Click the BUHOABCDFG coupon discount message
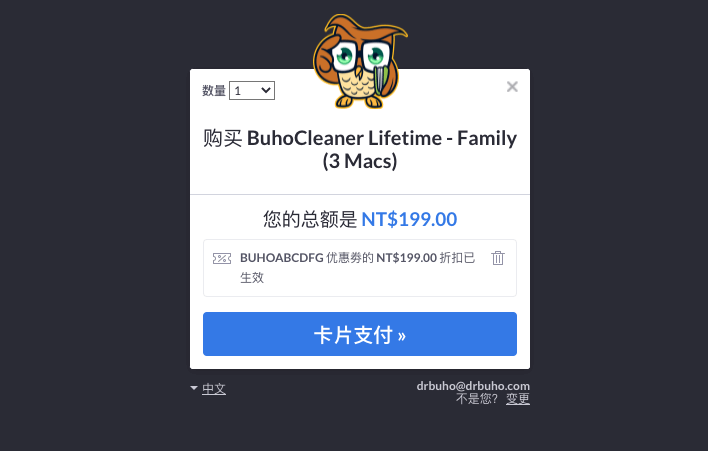This screenshot has width=708, height=451. click(357, 267)
